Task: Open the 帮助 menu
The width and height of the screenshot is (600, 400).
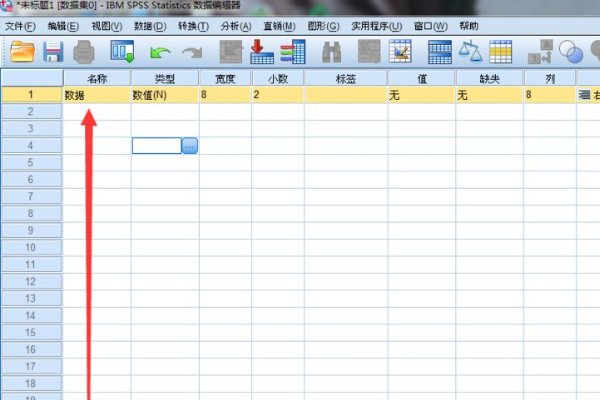Action: tap(469, 26)
